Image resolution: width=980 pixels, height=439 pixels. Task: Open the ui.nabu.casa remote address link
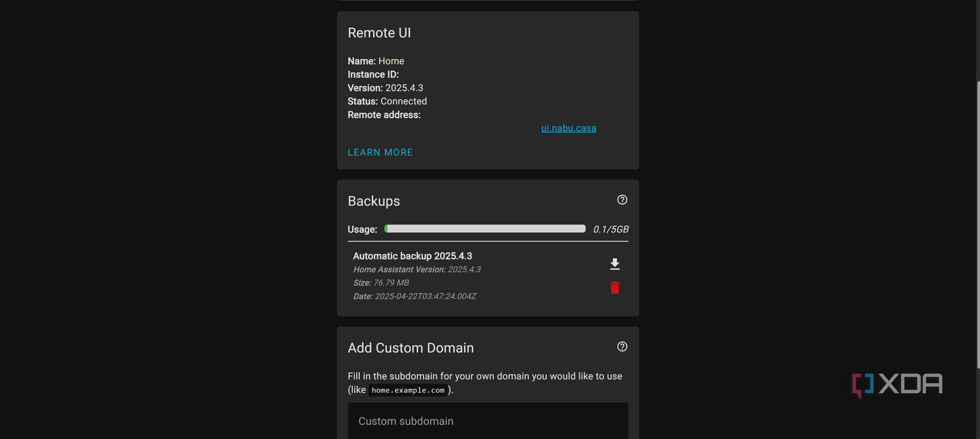click(568, 128)
